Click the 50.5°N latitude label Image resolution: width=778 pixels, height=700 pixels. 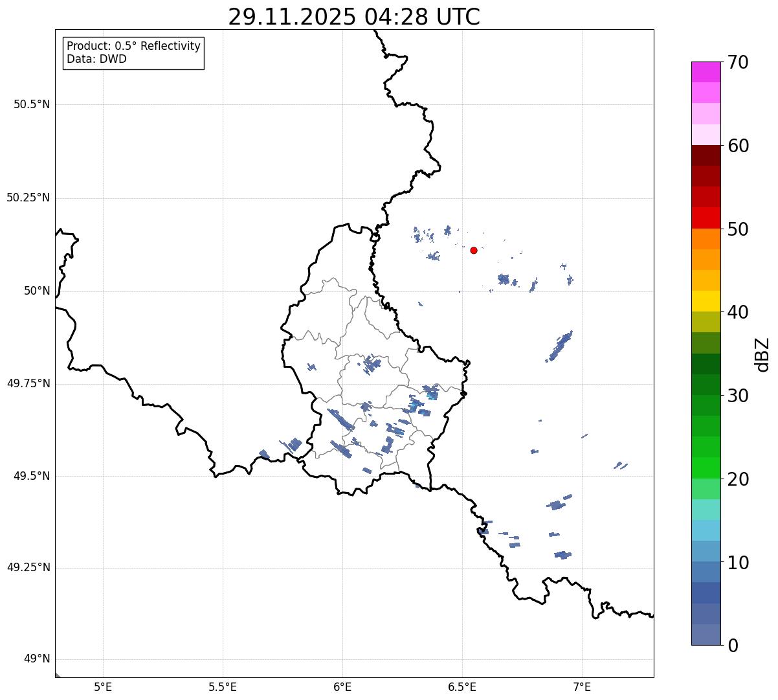(32, 104)
